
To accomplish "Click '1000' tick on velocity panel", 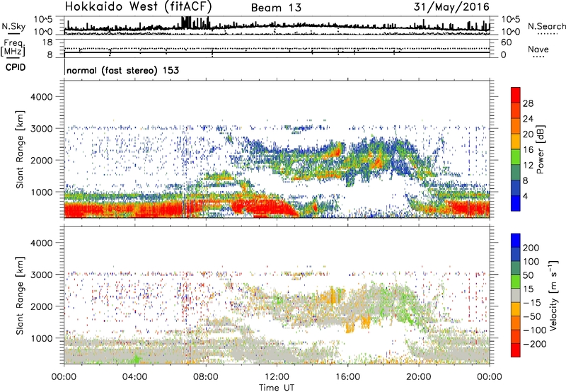I will click(x=42, y=338).
